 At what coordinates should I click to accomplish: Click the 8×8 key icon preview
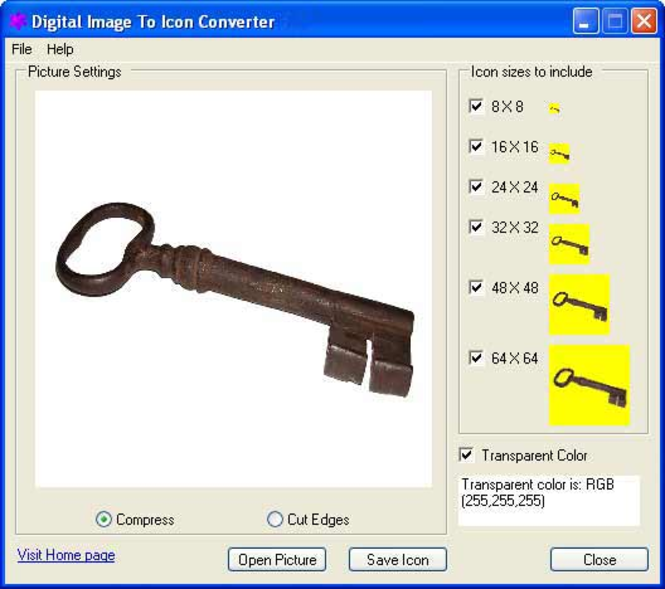(554, 109)
